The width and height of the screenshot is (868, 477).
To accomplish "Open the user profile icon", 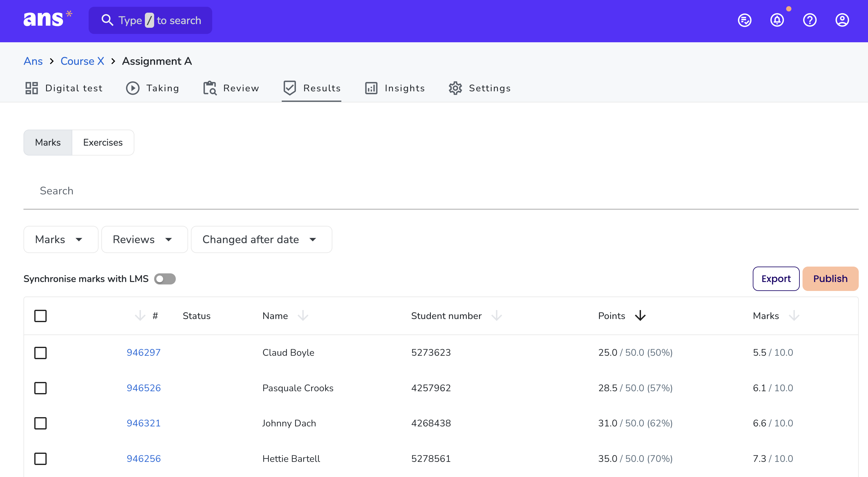I will click(x=842, y=20).
